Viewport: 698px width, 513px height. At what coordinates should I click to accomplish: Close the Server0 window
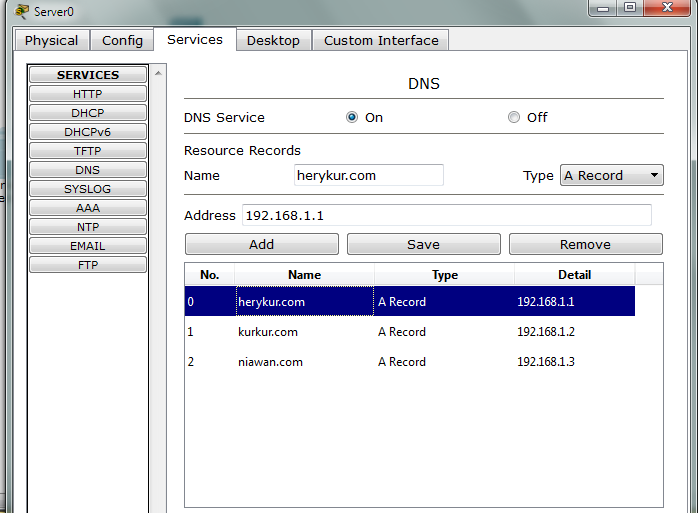pyautogui.click(x=667, y=8)
